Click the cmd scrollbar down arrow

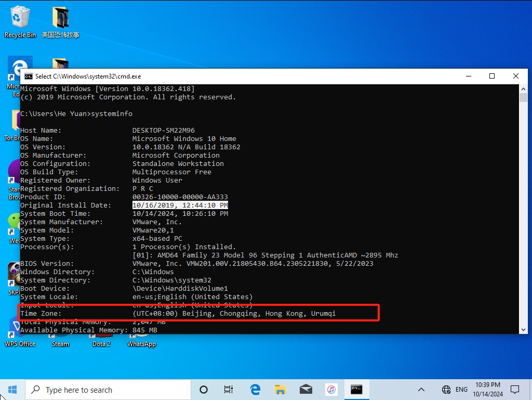523,329
